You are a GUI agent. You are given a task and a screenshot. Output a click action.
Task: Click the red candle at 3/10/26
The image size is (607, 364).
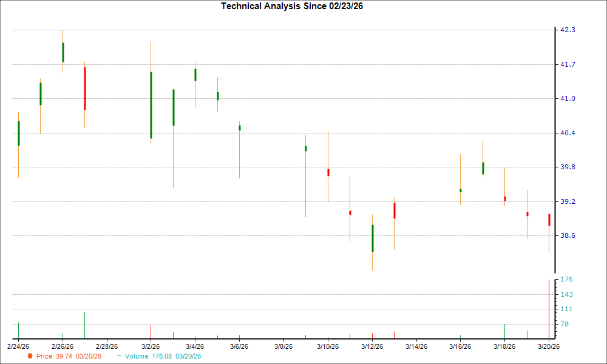pyautogui.click(x=328, y=173)
